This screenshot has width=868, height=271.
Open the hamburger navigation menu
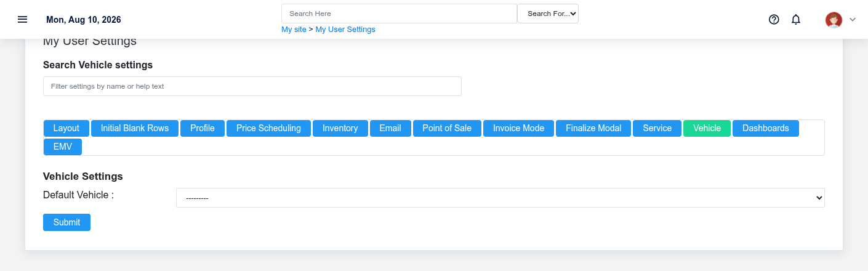click(x=23, y=19)
